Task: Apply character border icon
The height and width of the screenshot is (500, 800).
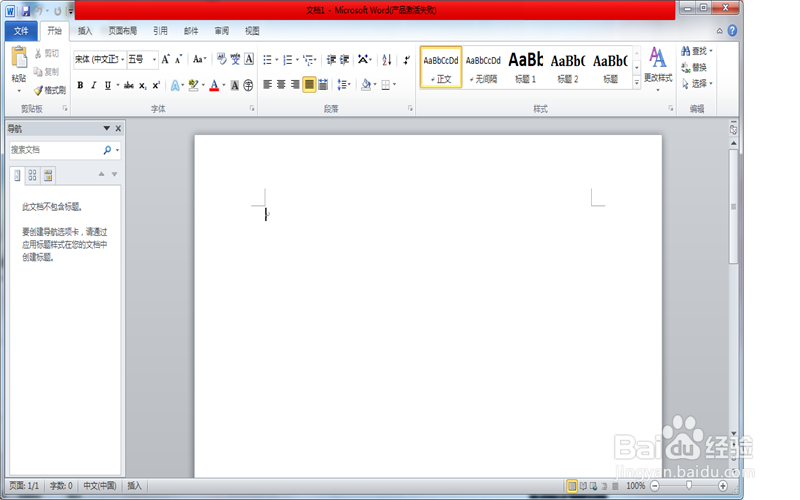Action: point(249,59)
